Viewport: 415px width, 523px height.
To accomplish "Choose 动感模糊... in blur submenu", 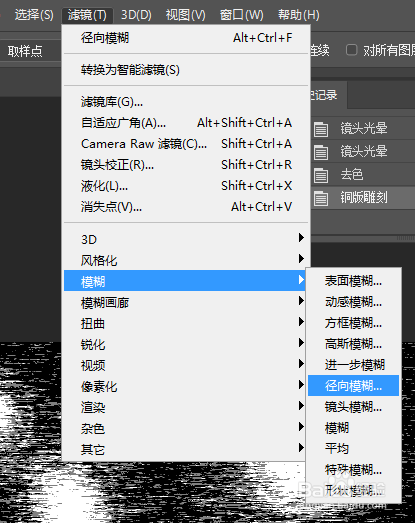I will [353, 302].
